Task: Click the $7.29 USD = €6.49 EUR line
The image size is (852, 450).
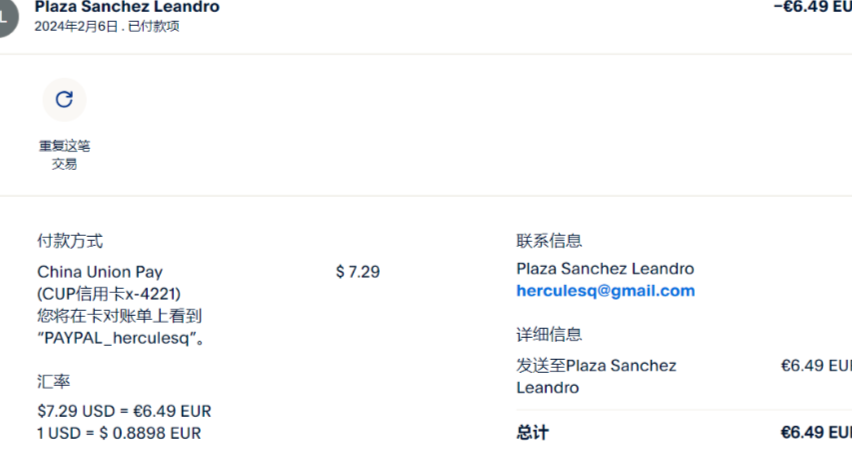Action: (124, 411)
